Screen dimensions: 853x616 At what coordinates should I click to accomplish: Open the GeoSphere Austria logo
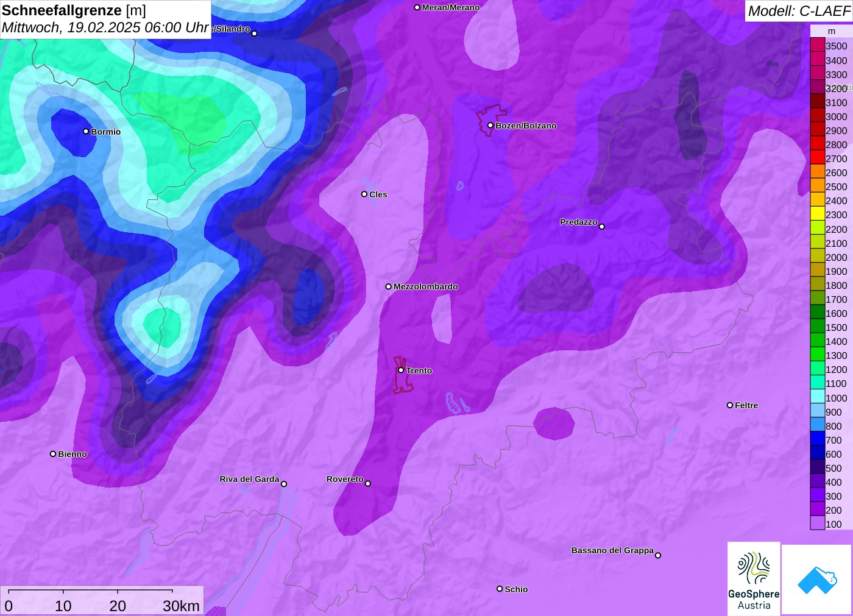tap(754, 579)
